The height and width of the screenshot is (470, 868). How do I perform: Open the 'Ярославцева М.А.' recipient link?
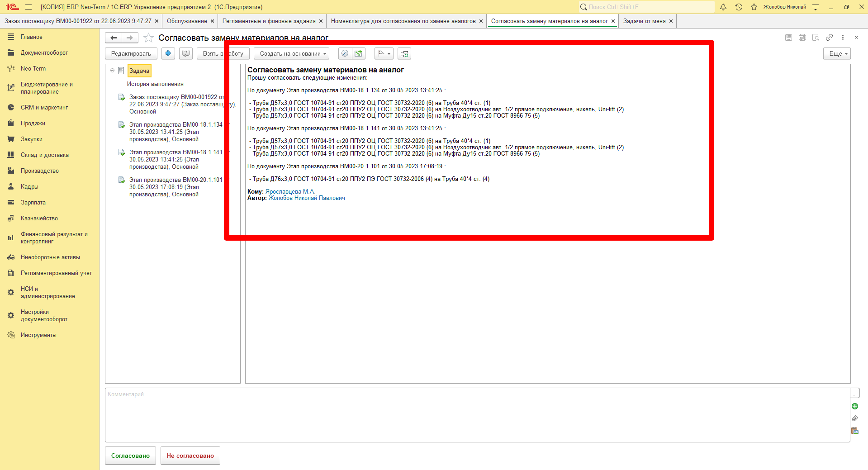(x=290, y=192)
